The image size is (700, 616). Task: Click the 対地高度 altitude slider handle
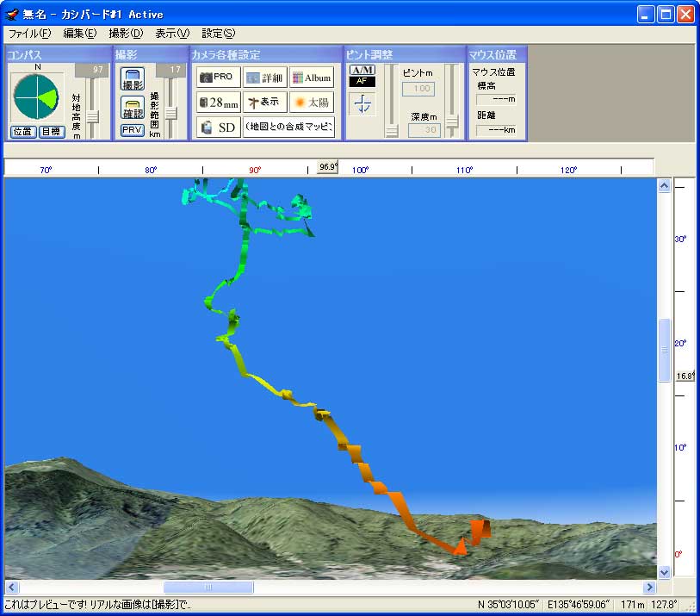92,115
